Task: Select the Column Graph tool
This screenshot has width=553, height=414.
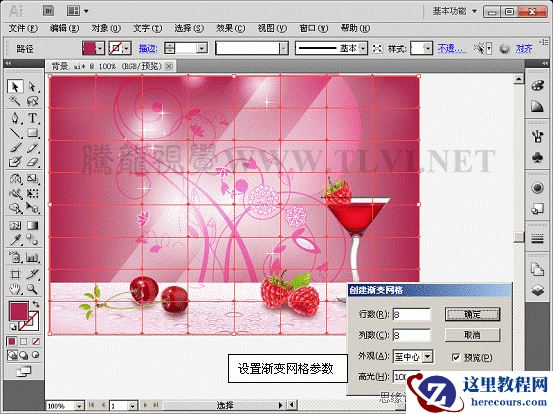Action: coord(32,257)
